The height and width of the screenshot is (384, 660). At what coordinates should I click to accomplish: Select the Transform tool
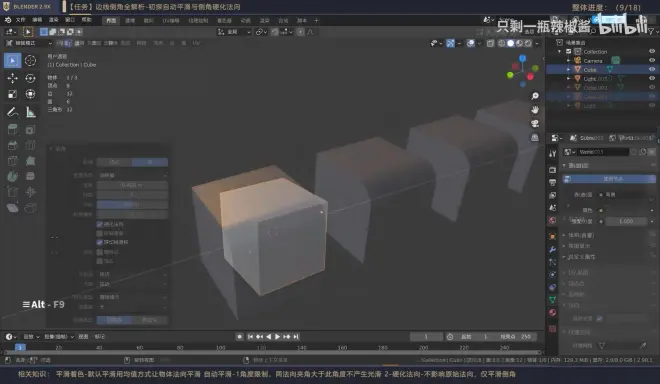[x=30, y=94]
